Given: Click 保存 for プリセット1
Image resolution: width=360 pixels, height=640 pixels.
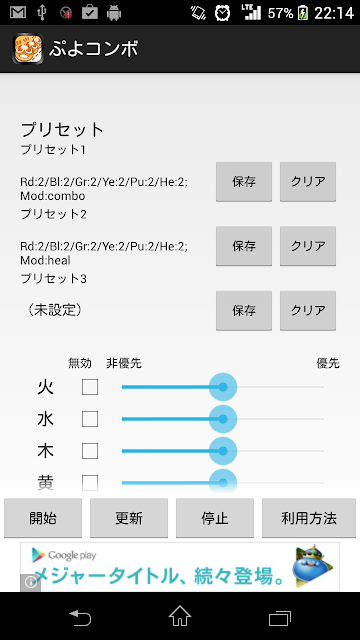Looking at the screenshot, I should [x=244, y=182].
